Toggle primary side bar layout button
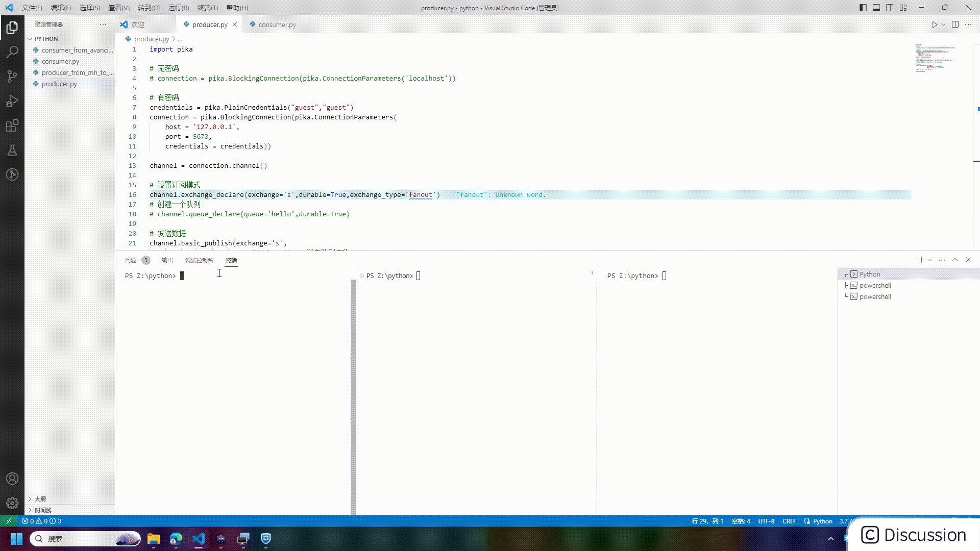980x551 pixels. click(863, 8)
